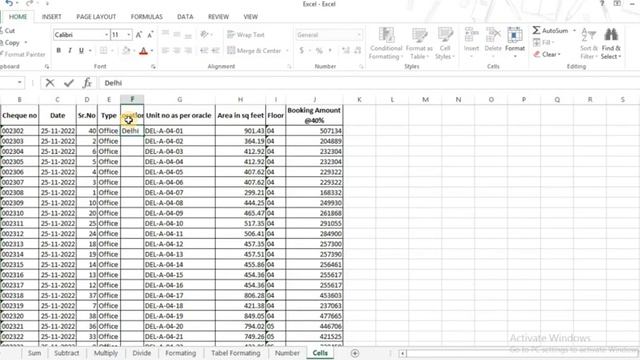This screenshot has width=640, height=360.
Task: Increase font size with the large A button
Action: pos(139,35)
